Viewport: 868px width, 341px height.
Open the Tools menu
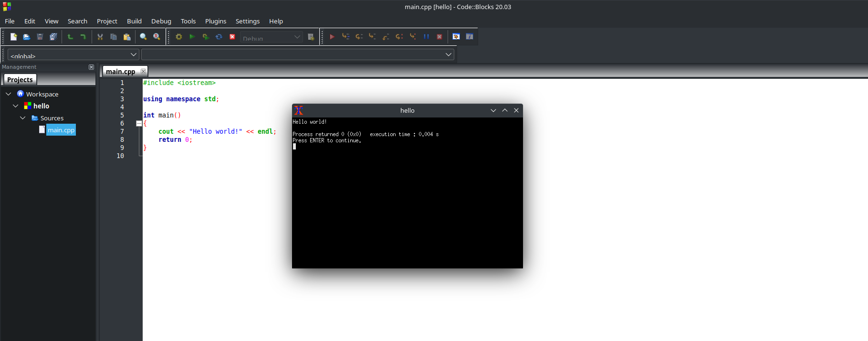click(x=188, y=21)
